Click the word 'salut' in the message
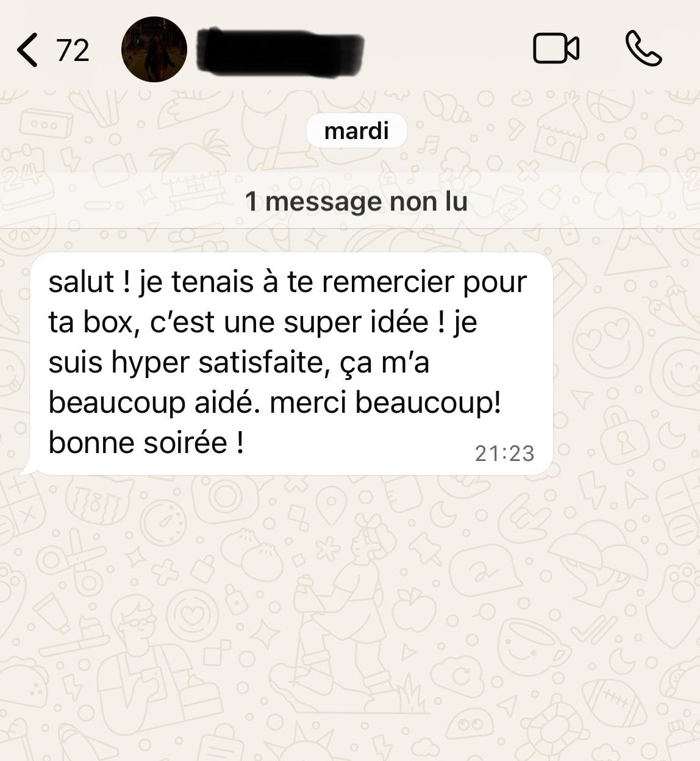Image resolution: width=700 pixels, height=761 pixels. pyautogui.click(x=81, y=282)
